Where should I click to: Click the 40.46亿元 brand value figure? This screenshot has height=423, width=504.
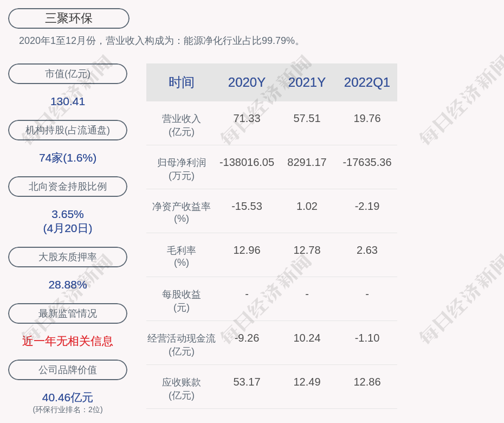(68, 398)
